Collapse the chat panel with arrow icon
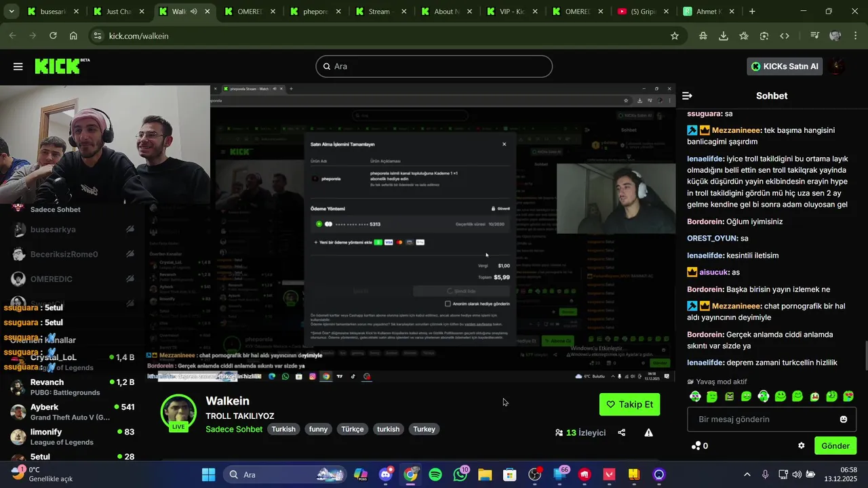This screenshot has width=868, height=488. [687, 96]
